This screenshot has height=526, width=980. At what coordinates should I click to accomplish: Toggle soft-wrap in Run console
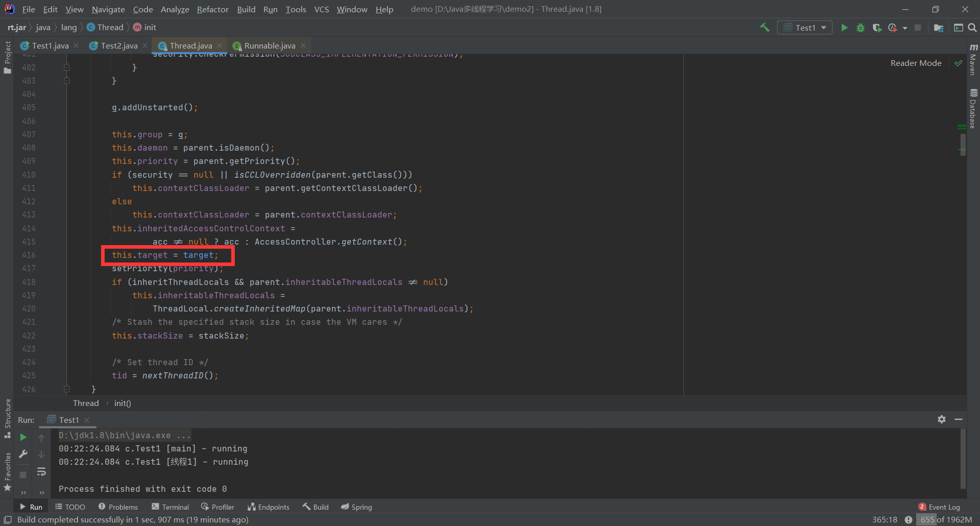41,472
